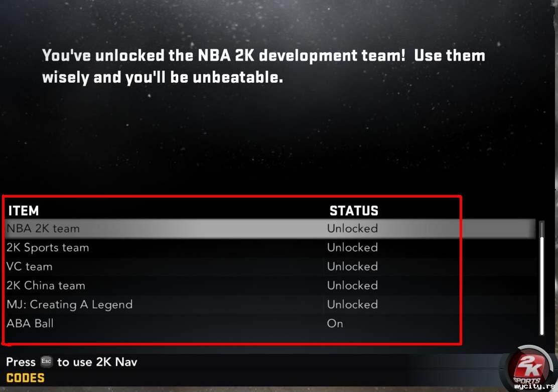The image size is (558, 392).
Task: Select the NBA 2K team row
Action: click(x=270, y=229)
